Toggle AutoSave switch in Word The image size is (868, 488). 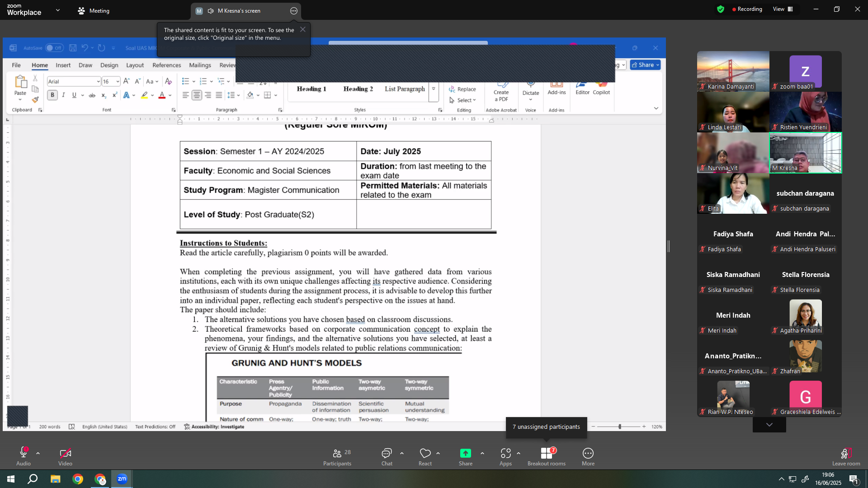[54, 48]
